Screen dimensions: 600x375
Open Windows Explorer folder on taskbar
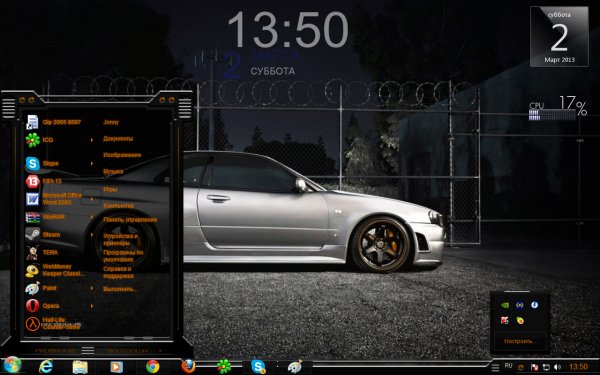click(80, 367)
